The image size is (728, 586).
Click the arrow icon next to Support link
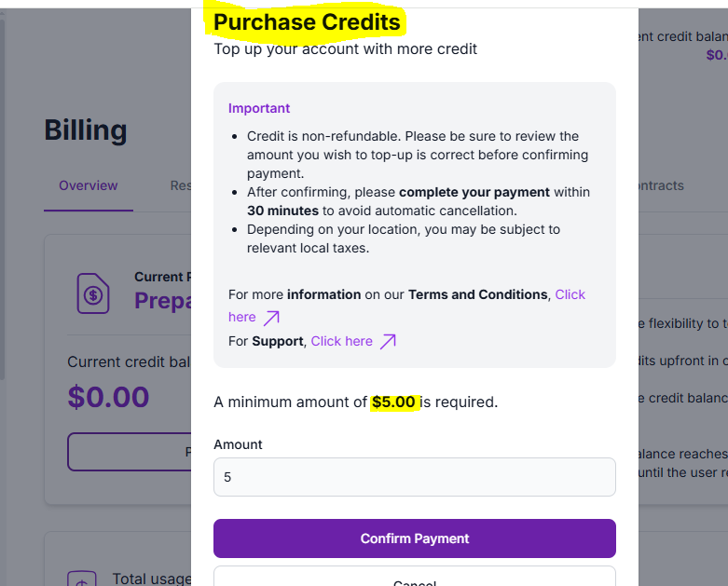tap(388, 341)
